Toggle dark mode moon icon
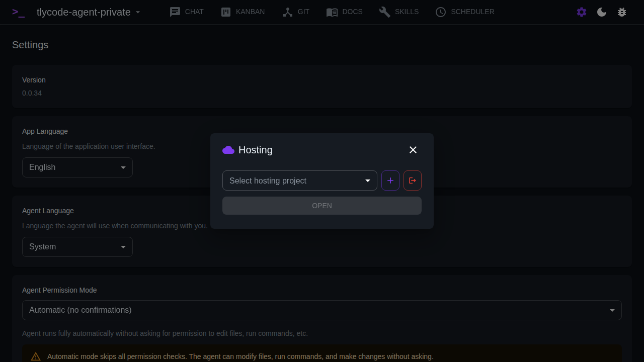The height and width of the screenshot is (362, 644). [x=602, y=12]
